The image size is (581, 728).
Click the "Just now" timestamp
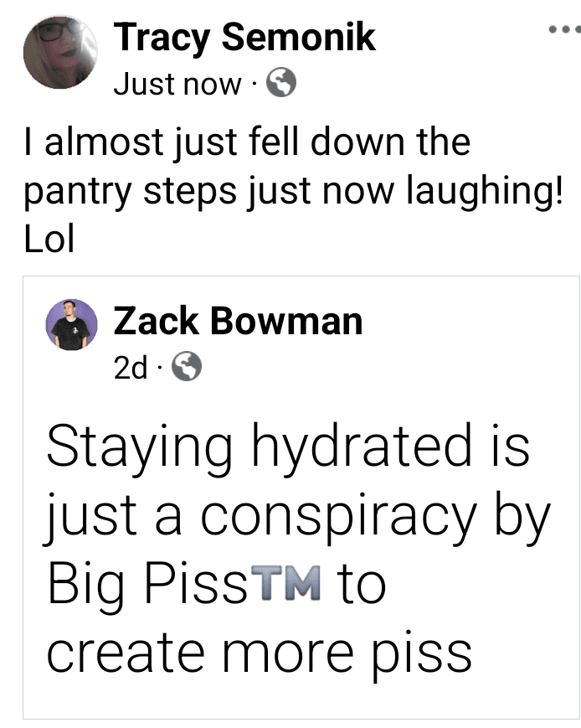coord(177,84)
